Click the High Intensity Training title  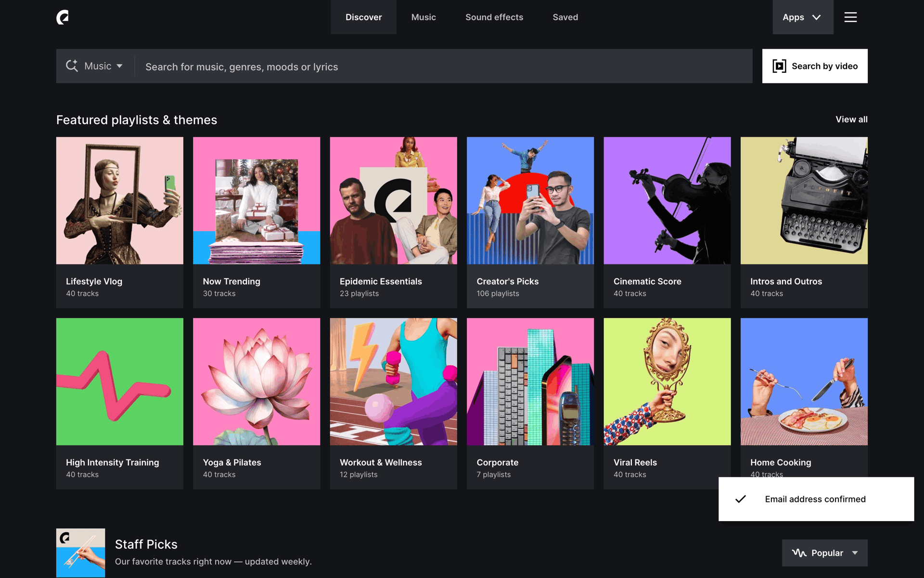[112, 462]
